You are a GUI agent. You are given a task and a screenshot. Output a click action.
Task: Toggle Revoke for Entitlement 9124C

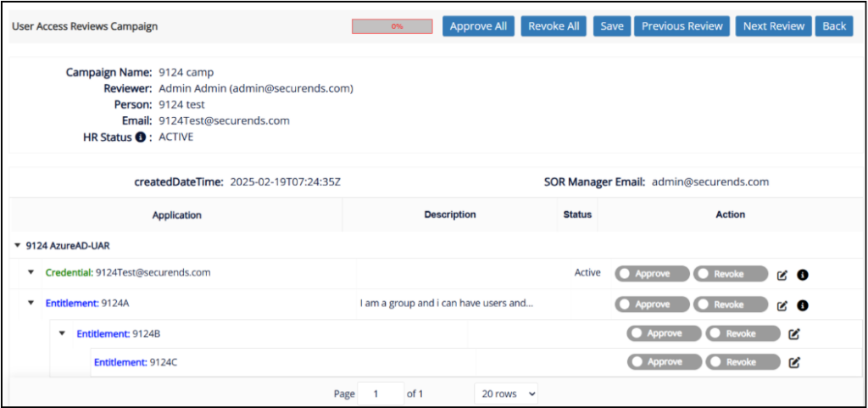coord(743,362)
